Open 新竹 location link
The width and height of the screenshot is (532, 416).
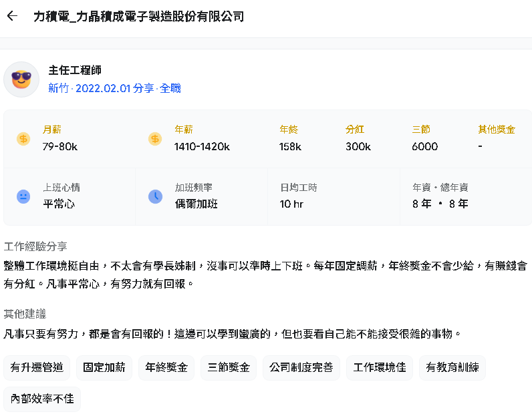pyautogui.click(x=58, y=88)
